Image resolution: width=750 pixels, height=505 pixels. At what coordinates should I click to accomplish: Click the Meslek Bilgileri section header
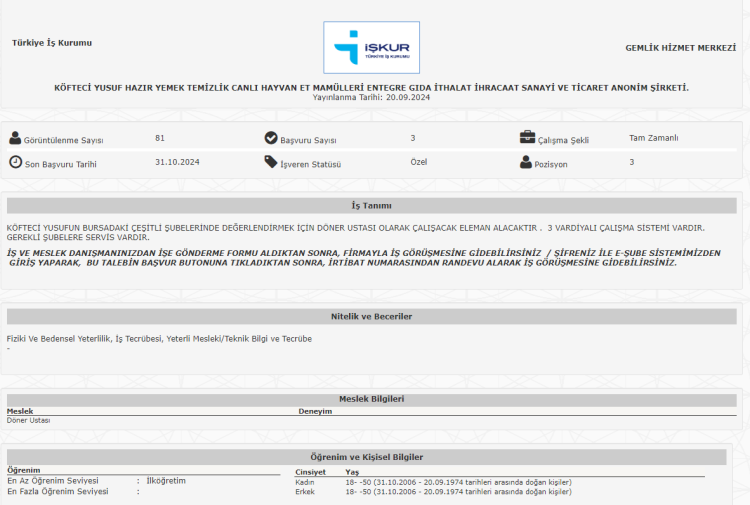[371, 398]
